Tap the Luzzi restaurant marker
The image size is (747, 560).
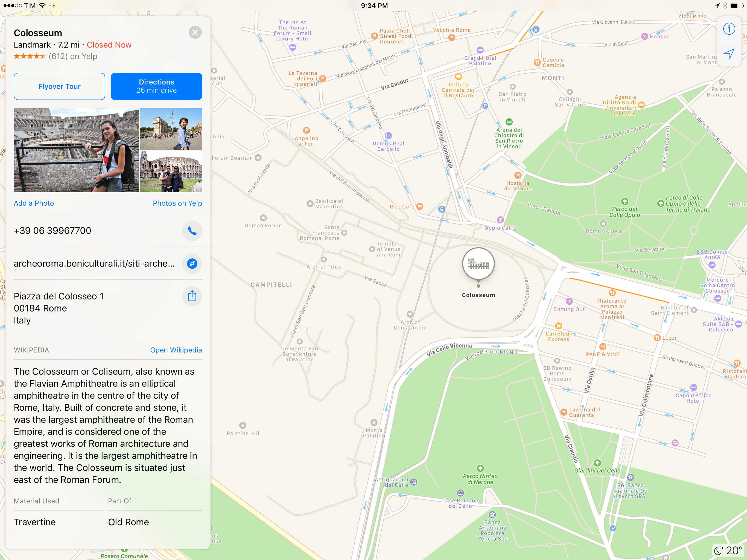[x=657, y=338]
